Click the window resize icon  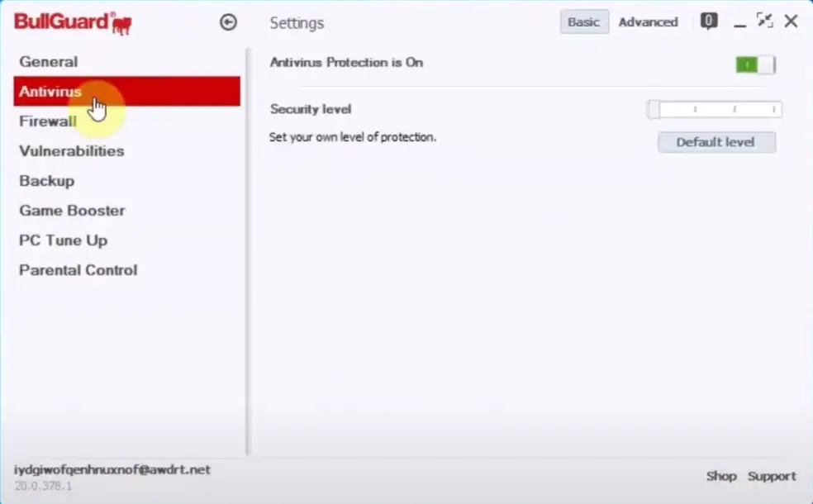[765, 21]
